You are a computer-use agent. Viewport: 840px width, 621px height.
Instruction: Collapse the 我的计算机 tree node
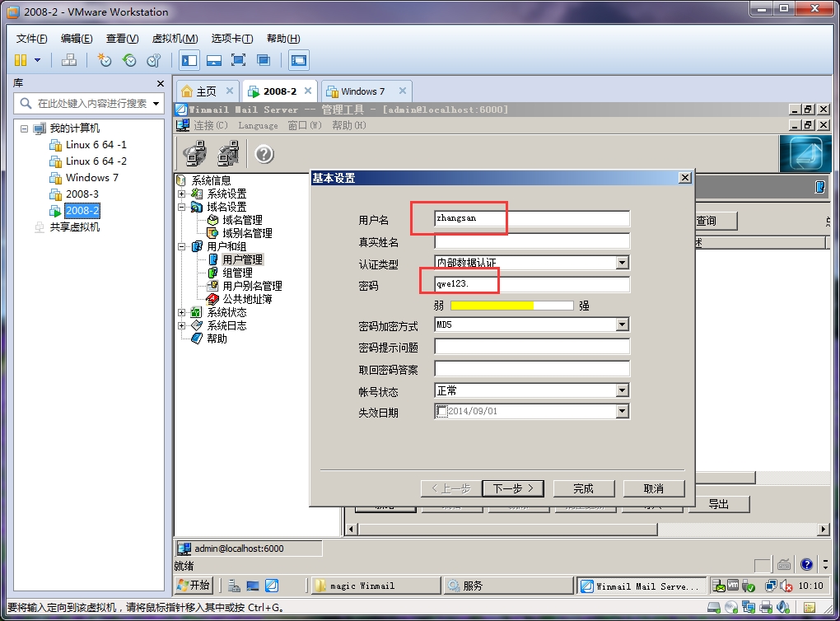click(x=24, y=128)
